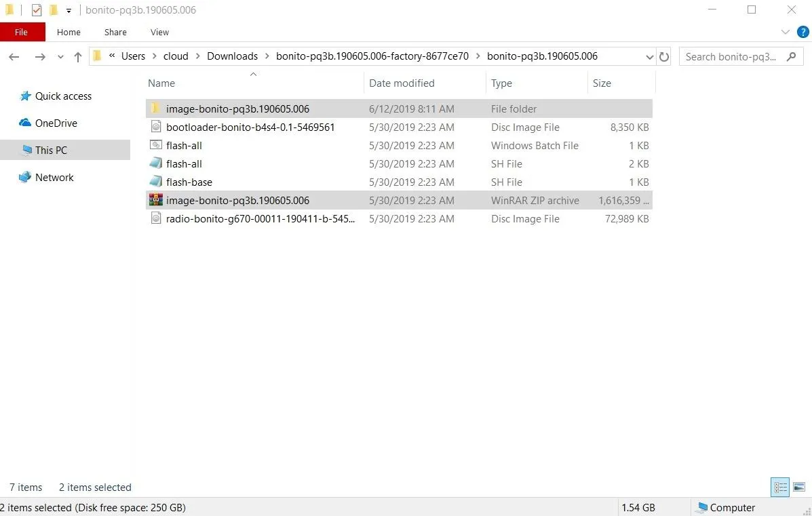Select the bootloader-bonito-b4s4-0.1-5469561 file name
812x516 pixels.
[250, 127]
